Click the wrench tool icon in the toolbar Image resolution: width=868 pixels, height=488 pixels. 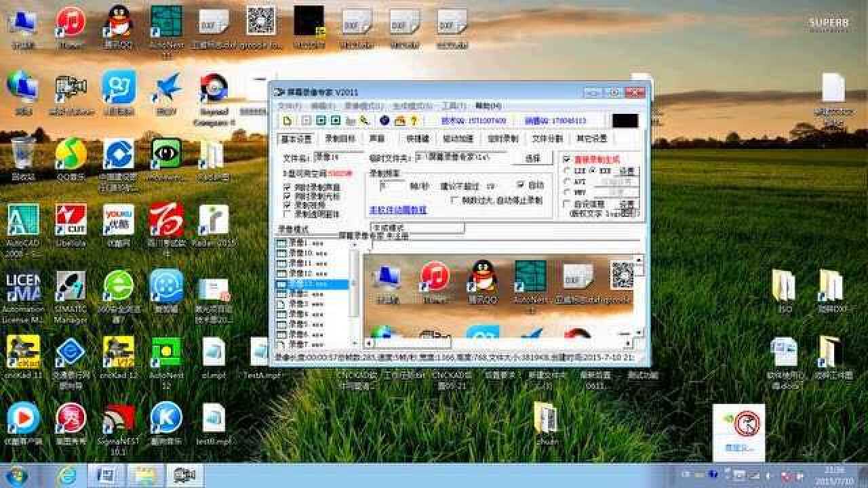pos(364,120)
